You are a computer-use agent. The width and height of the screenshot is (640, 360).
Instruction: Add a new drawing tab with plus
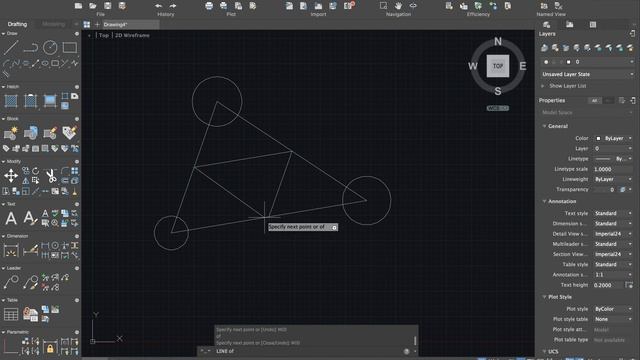(97, 24)
